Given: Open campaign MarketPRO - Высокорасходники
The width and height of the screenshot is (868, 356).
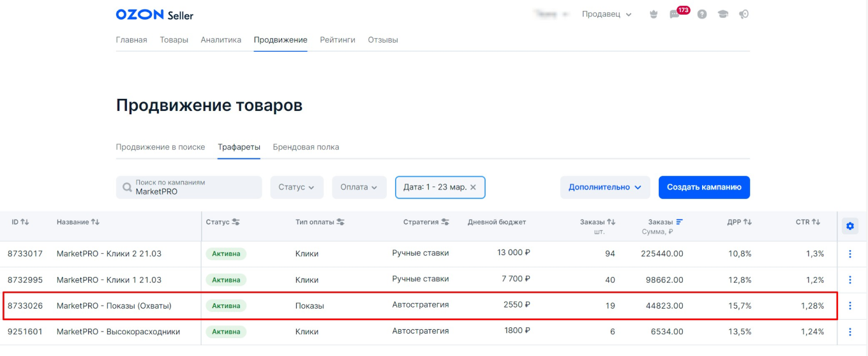Looking at the screenshot, I should click(x=118, y=332).
